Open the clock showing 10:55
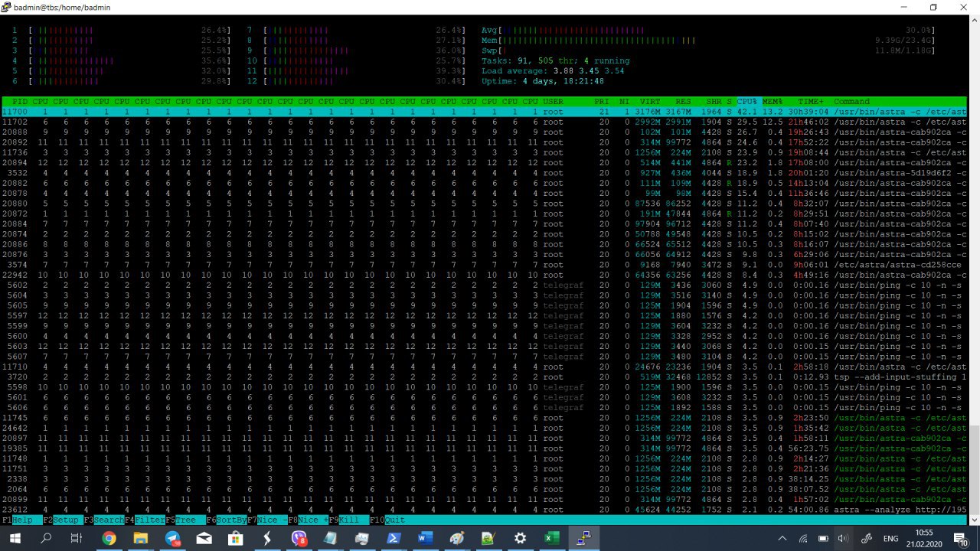The height and width of the screenshot is (551, 980). (925, 538)
